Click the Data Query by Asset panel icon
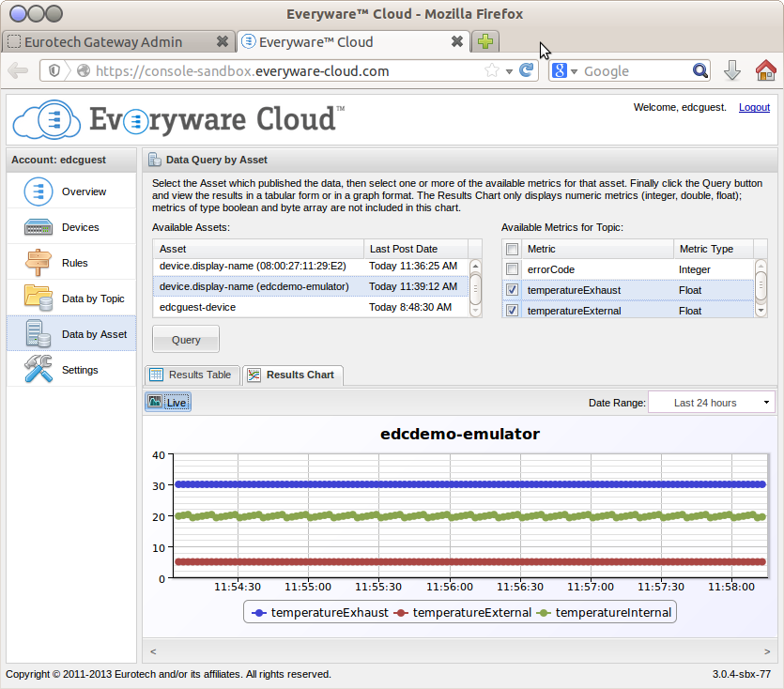 point(155,160)
